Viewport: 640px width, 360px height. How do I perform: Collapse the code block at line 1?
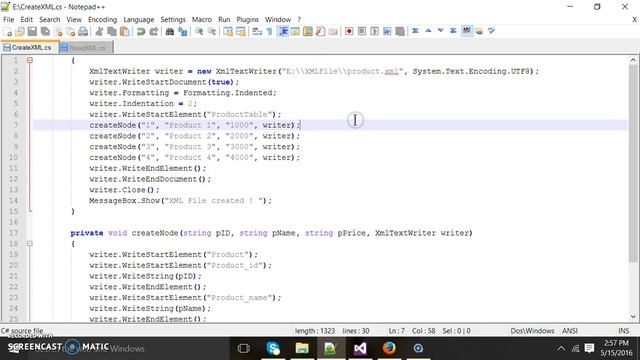click(x=30, y=60)
